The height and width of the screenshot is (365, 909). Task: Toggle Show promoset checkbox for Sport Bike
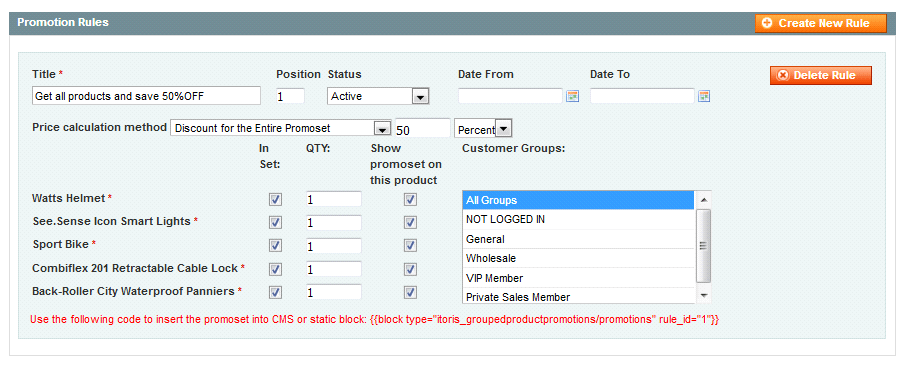(x=410, y=246)
